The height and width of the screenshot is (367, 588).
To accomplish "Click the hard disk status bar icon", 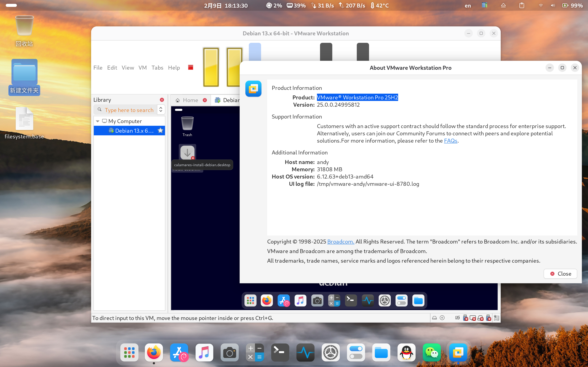I will [x=434, y=318].
